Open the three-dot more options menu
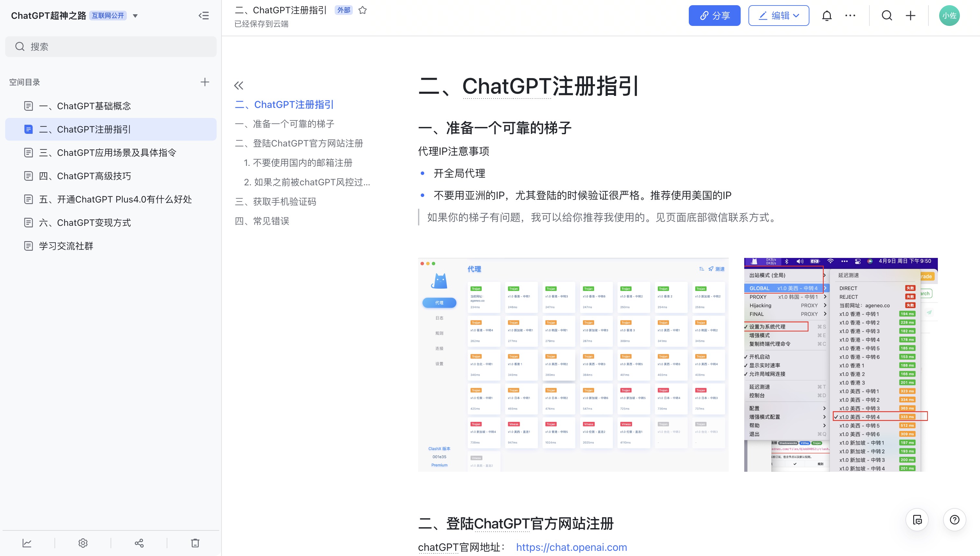This screenshot has width=980, height=556. tap(850, 16)
